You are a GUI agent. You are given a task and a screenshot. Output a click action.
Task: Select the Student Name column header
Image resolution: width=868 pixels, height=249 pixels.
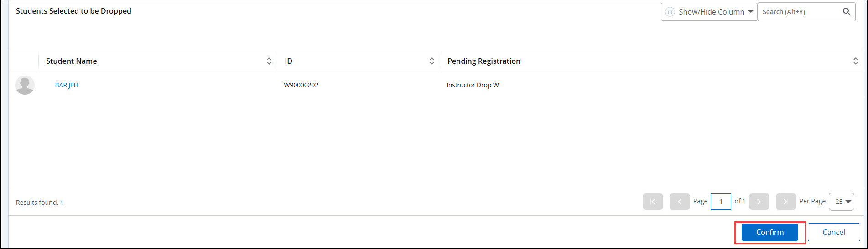pyautogui.click(x=72, y=61)
